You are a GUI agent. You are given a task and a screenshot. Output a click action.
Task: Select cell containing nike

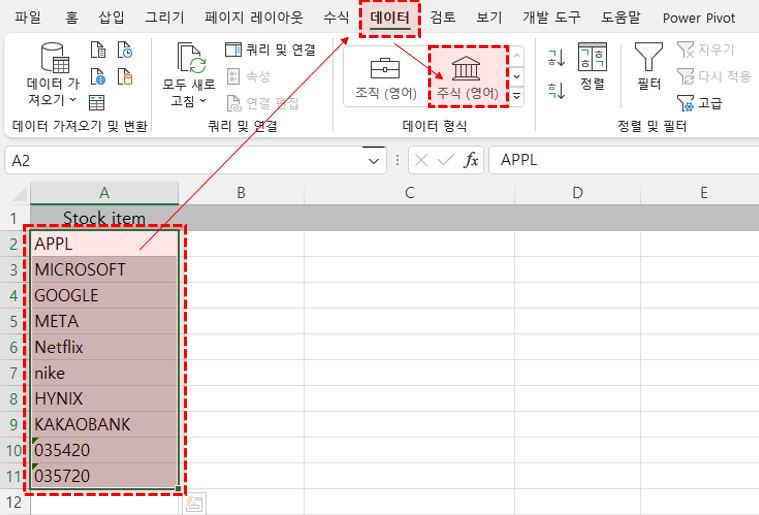pyautogui.click(x=104, y=373)
